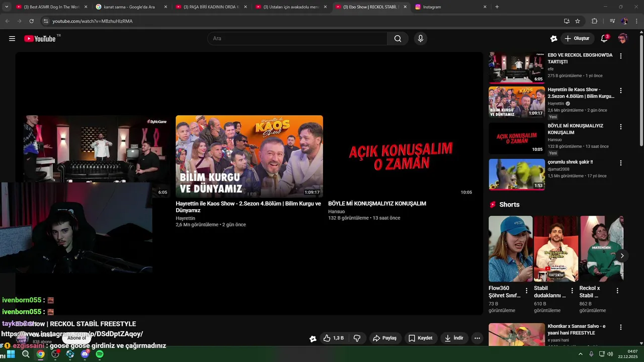Click the address bar URL
The height and width of the screenshot is (362, 644).
93,21
